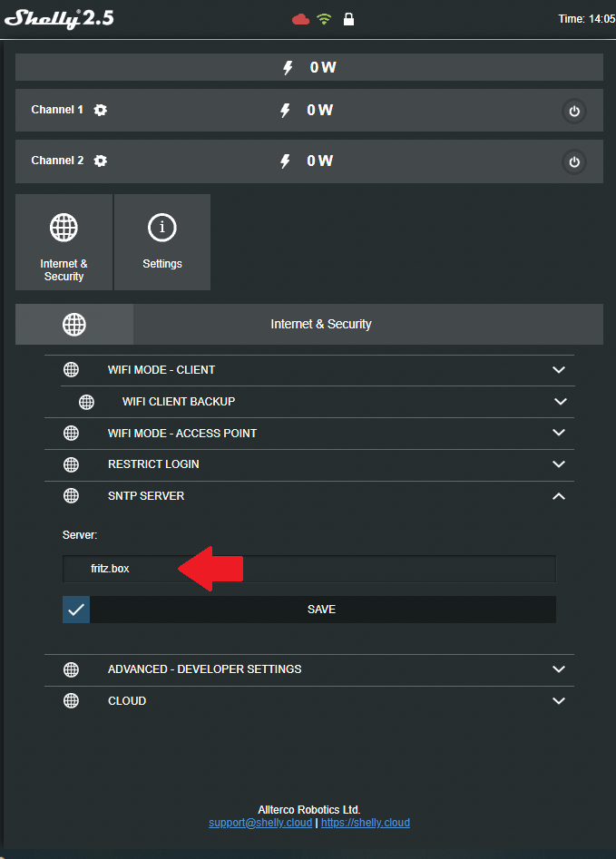Click globe icon beside WIFI MODE - CLIENT
Screen dimensions: 616x859
click(x=72, y=370)
